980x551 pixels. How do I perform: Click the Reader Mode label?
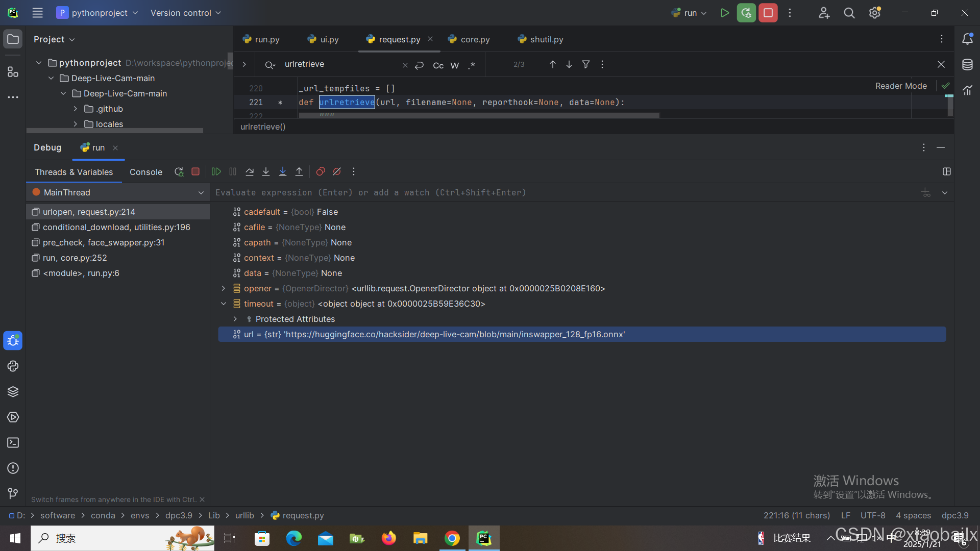click(900, 86)
